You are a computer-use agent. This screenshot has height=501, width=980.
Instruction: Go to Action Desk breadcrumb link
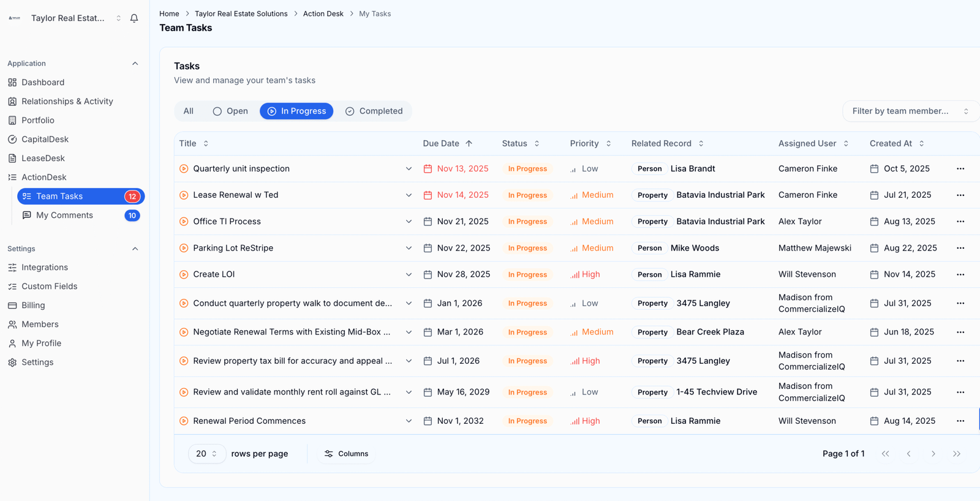point(323,13)
